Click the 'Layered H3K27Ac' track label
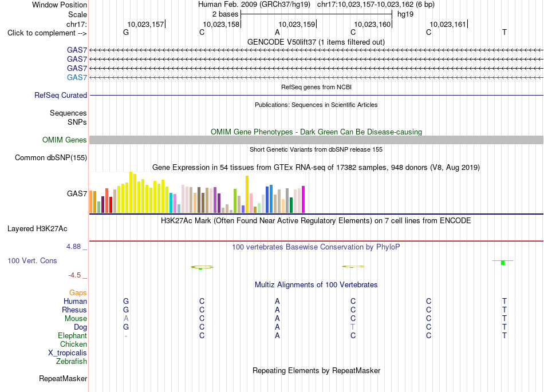The image size is (544, 392). pyautogui.click(x=37, y=229)
